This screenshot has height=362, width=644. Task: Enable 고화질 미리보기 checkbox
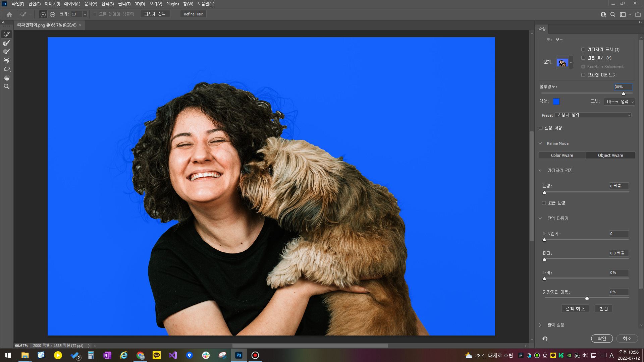(x=583, y=75)
